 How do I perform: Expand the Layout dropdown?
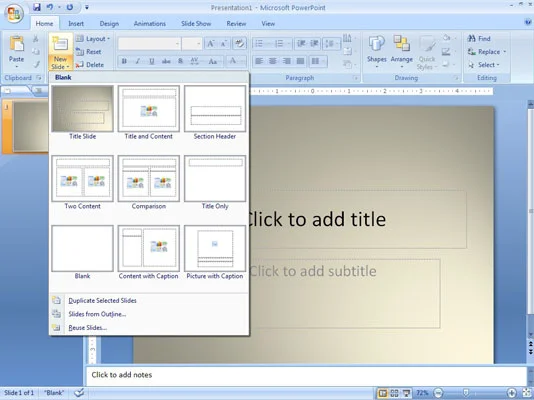93,39
